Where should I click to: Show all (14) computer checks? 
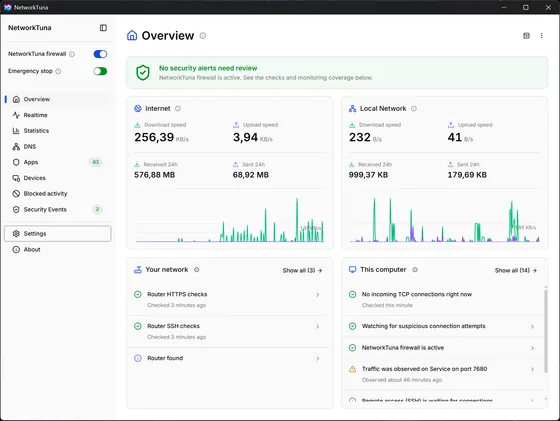(x=516, y=271)
